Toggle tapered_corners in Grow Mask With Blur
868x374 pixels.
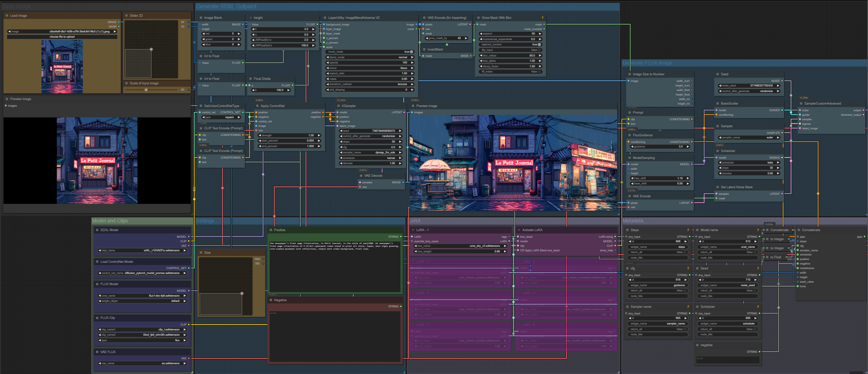pos(539,45)
